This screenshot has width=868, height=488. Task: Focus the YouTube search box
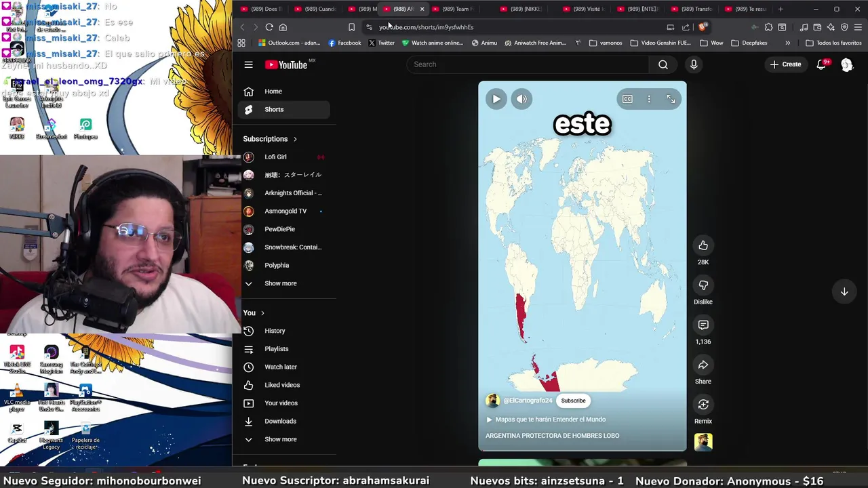coord(529,64)
